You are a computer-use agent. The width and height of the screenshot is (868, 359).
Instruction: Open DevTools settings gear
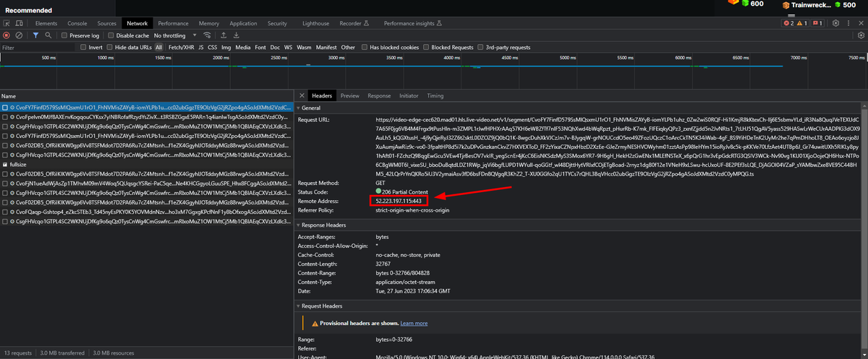[x=835, y=23]
